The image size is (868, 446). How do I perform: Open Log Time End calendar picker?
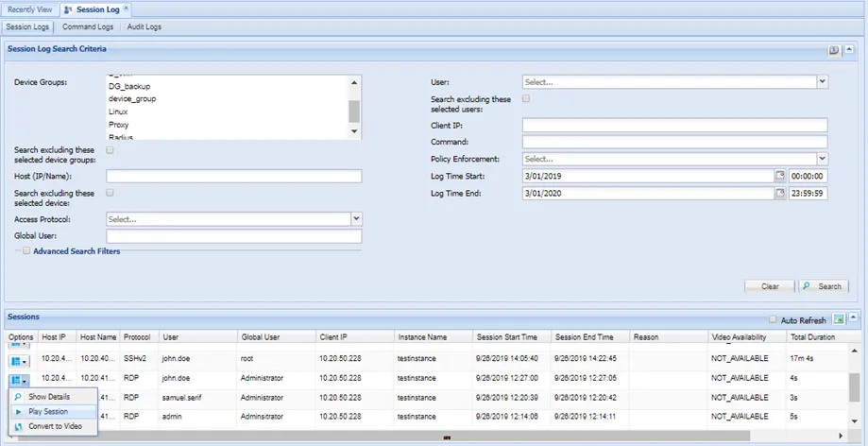pos(780,194)
